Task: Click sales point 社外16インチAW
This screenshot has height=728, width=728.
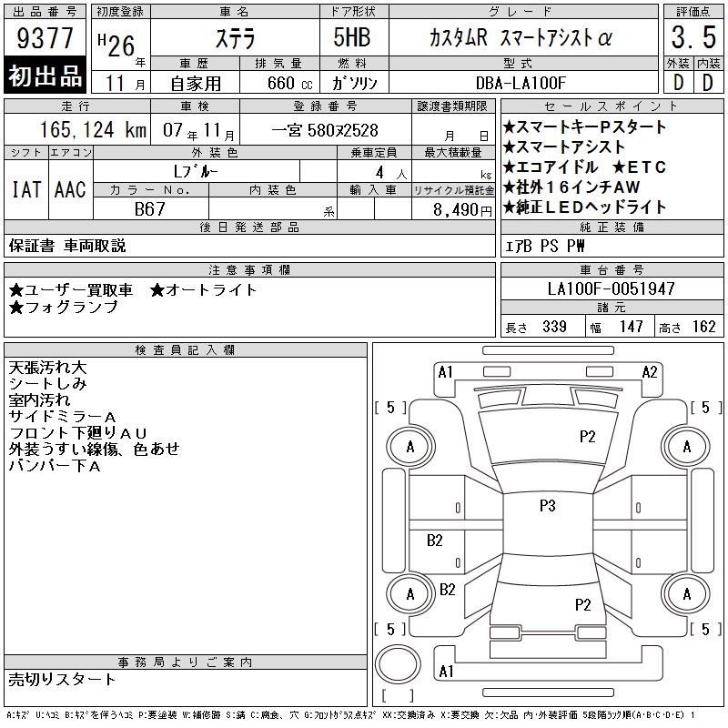Action: (572, 187)
